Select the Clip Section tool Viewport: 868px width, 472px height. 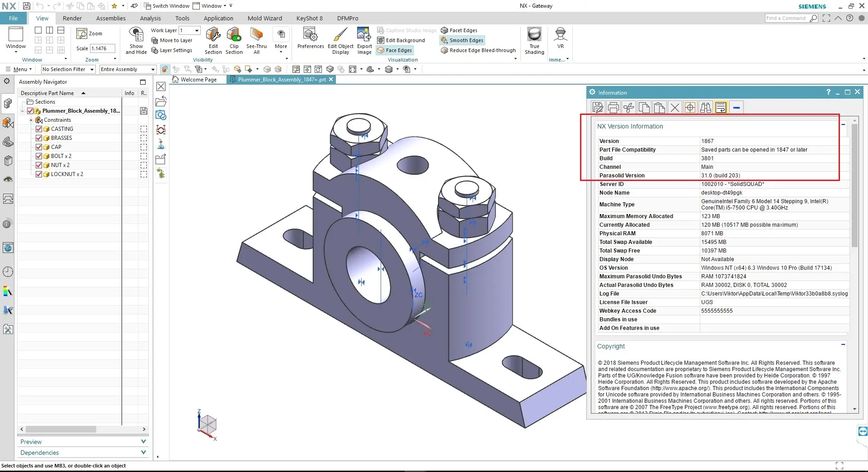pos(234,40)
